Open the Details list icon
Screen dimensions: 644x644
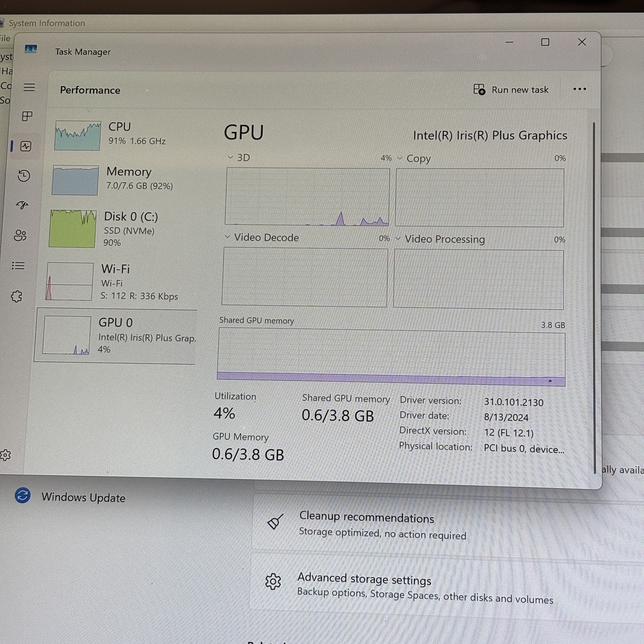19,266
